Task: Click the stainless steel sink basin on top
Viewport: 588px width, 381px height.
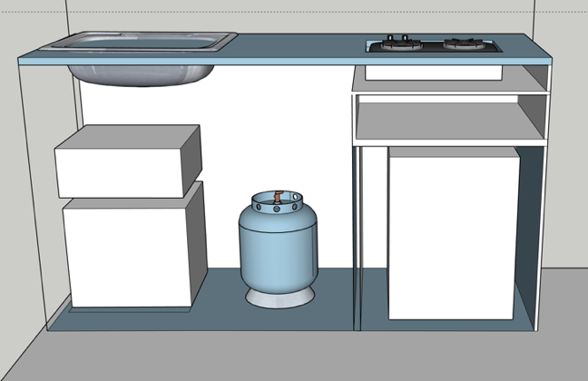Action: [141, 40]
